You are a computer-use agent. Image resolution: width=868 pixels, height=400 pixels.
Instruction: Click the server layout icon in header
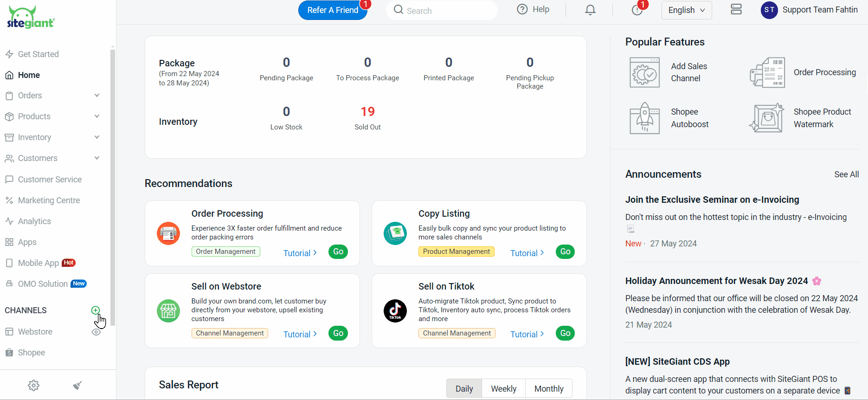[x=736, y=10]
